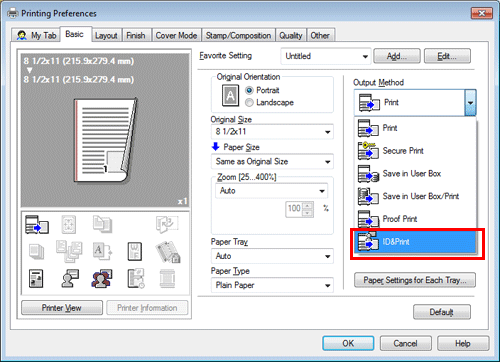Screen dimensions: 500x362
Task: Open the Original Size dropdown
Action: [272, 132]
